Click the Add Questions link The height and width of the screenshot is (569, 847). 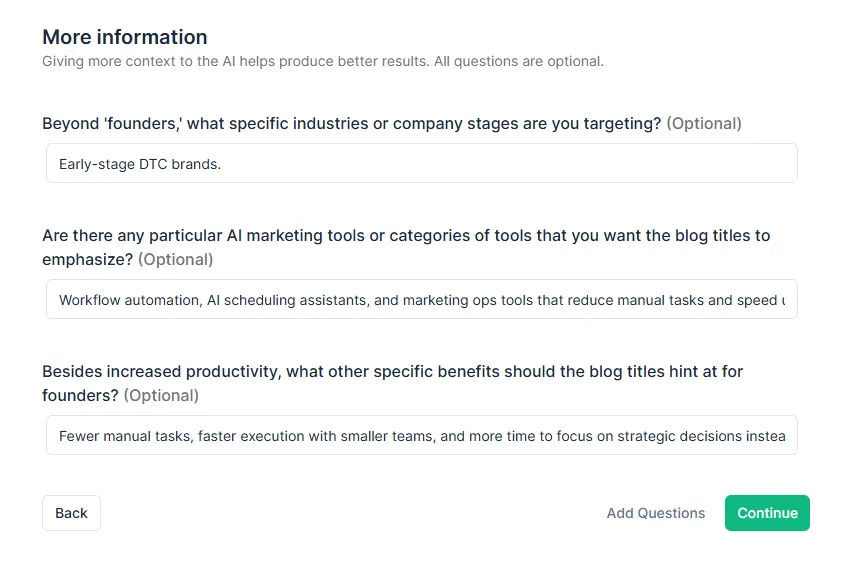tap(655, 513)
